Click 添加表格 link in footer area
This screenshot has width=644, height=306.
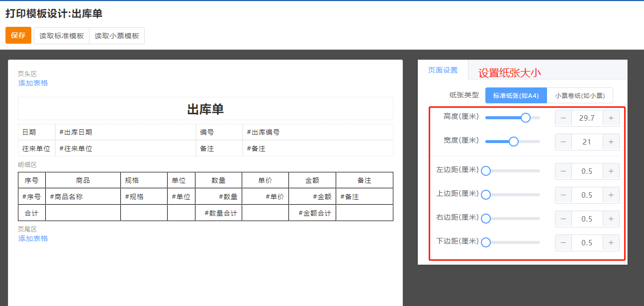[33, 238]
